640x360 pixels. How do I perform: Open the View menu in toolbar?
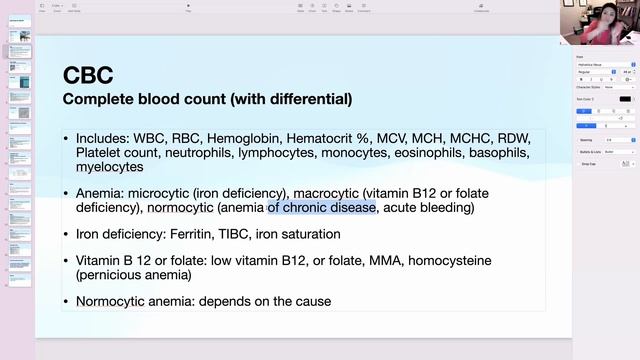42,7
